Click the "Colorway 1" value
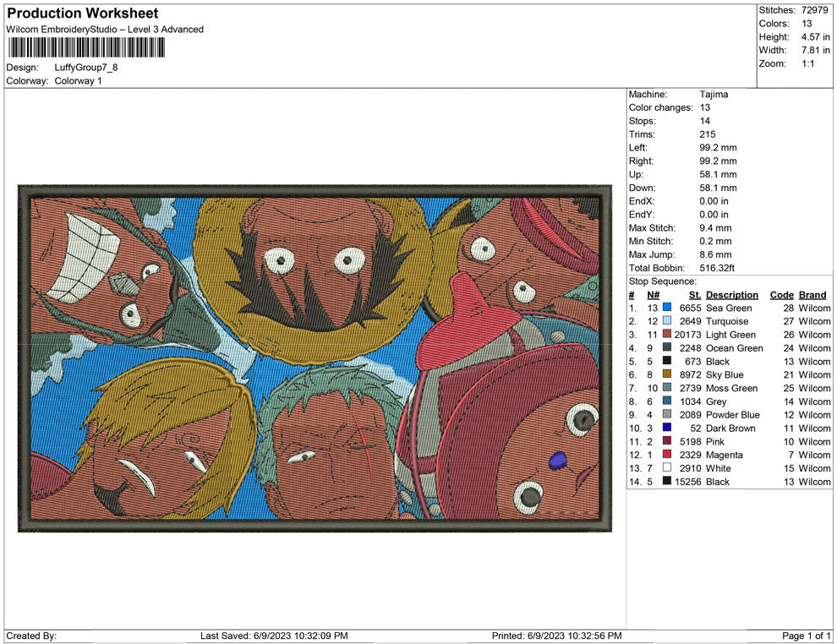This screenshot has height=644, width=837. (x=78, y=80)
